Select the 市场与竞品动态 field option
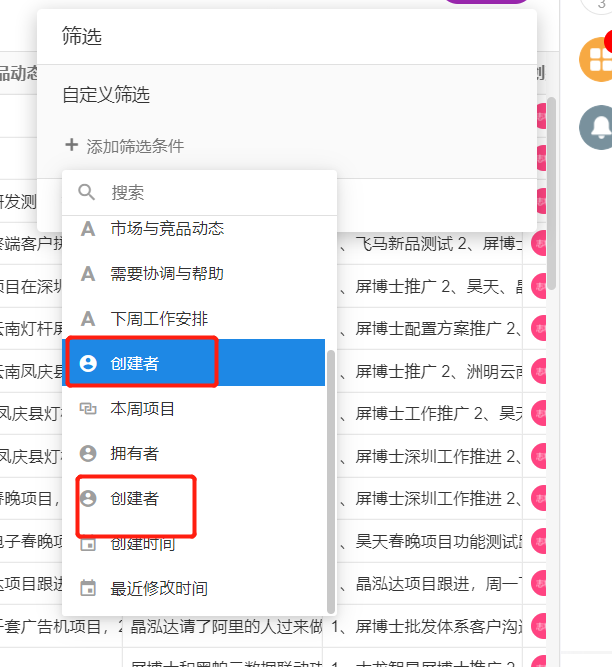The image size is (612, 667). (193, 229)
